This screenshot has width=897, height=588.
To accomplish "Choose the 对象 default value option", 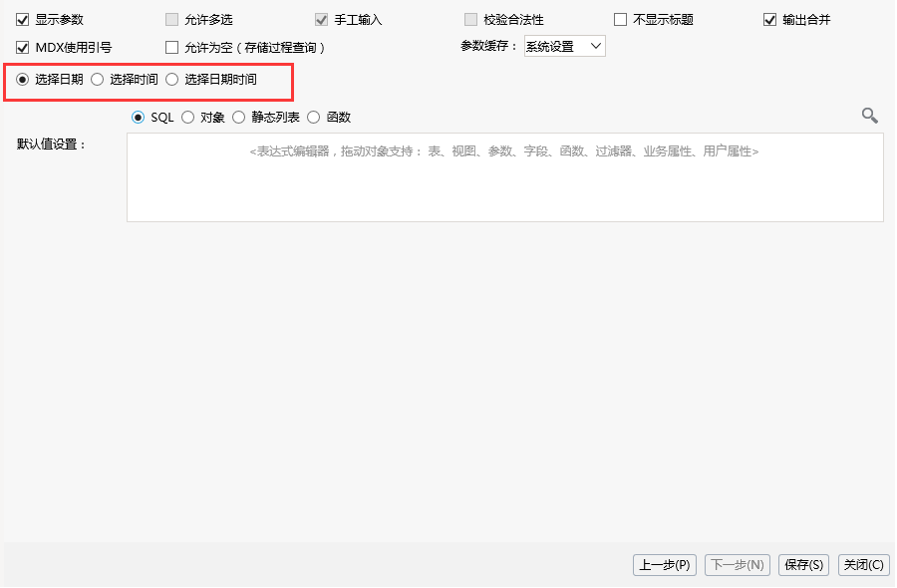I will [x=187, y=118].
